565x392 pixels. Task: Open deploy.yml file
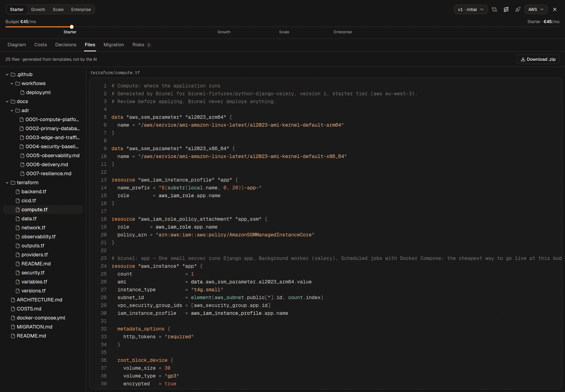[43, 92]
